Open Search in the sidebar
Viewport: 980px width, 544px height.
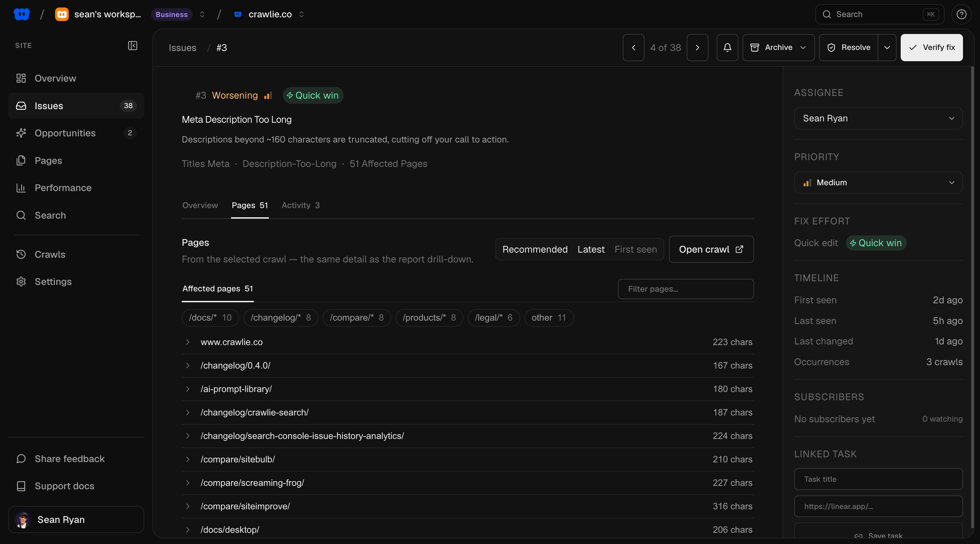coord(76,215)
